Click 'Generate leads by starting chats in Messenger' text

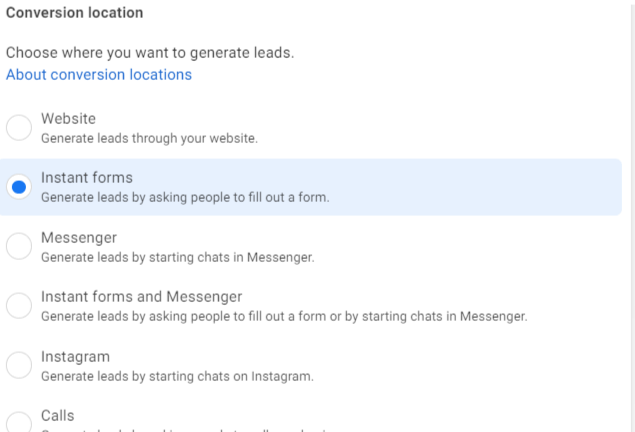177,257
